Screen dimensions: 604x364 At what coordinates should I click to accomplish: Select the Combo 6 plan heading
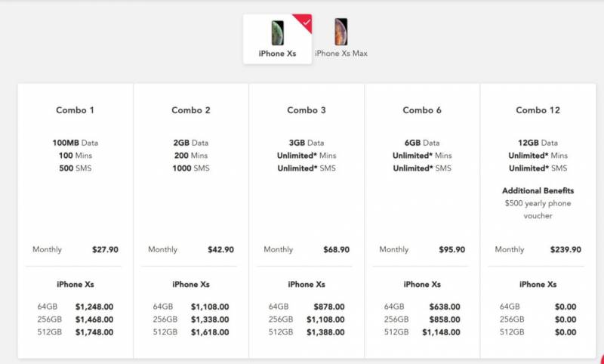422,110
